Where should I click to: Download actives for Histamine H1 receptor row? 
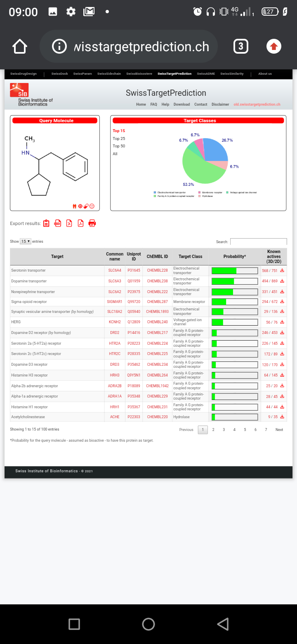click(x=282, y=407)
